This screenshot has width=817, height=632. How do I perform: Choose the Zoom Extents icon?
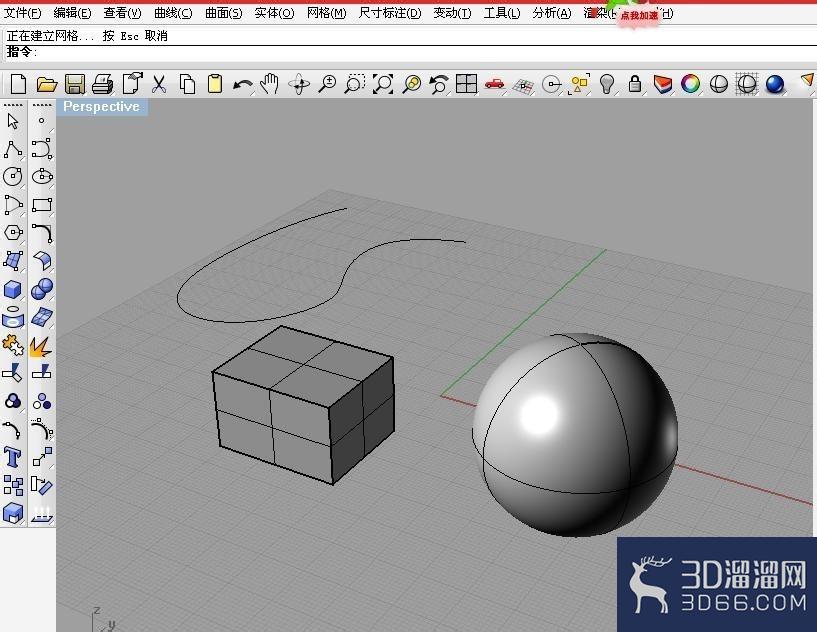(x=382, y=84)
